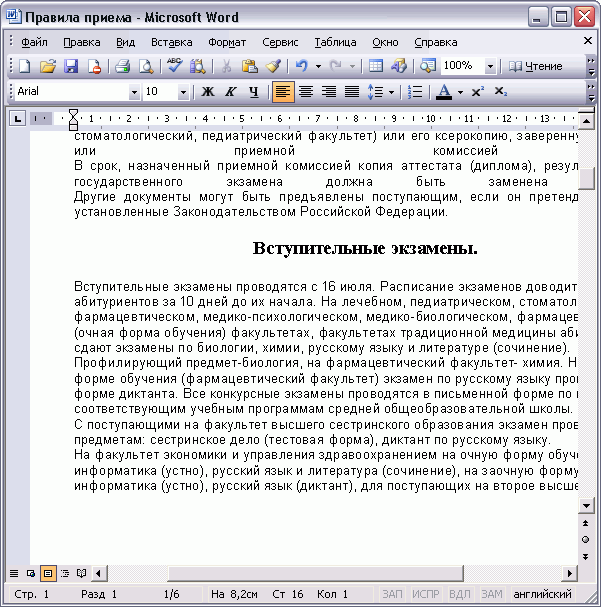Click the first-line indent ruler marker
601x607 pixels.
tap(73, 115)
